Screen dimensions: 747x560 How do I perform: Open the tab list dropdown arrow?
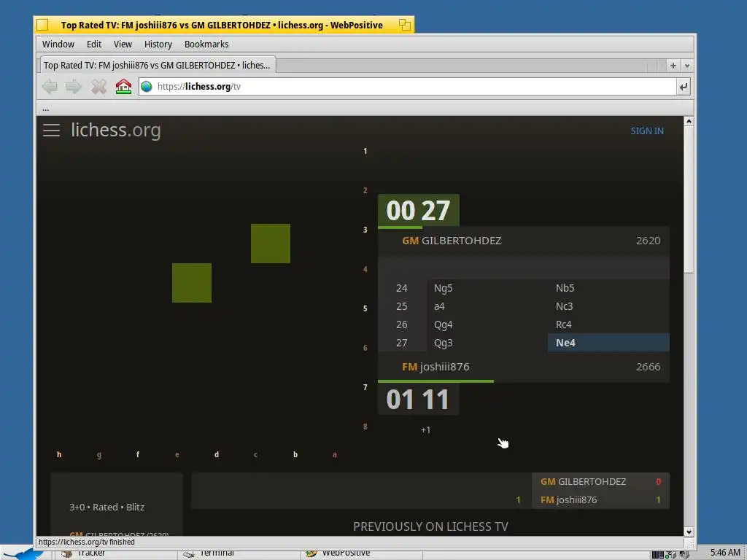pos(687,66)
